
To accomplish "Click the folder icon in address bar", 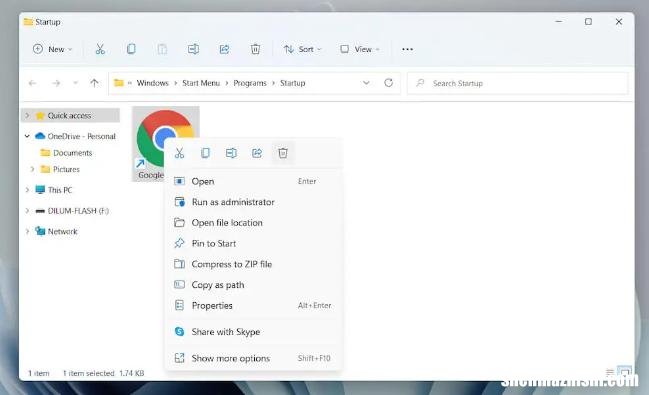I will click(119, 83).
